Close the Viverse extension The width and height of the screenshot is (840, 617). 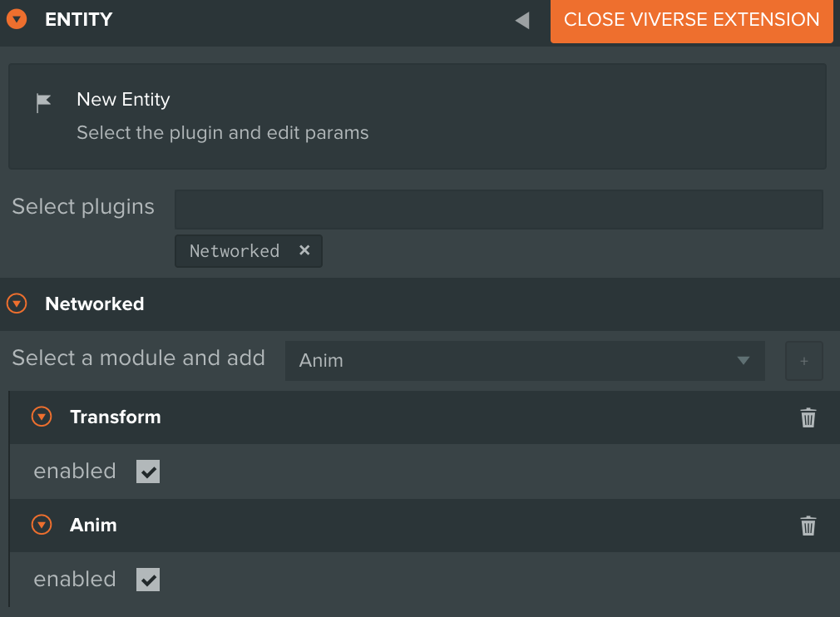pyautogui.click(x=691, y=20)
